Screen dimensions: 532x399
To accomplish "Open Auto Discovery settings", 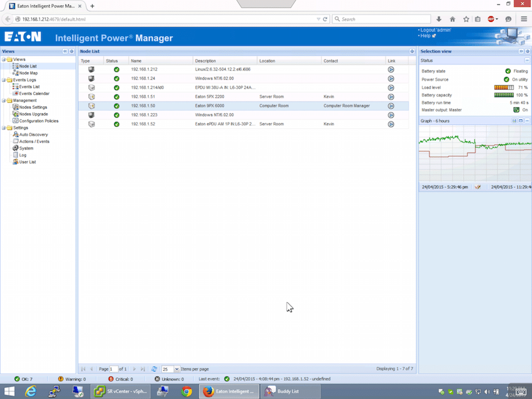I will [33, 134].
